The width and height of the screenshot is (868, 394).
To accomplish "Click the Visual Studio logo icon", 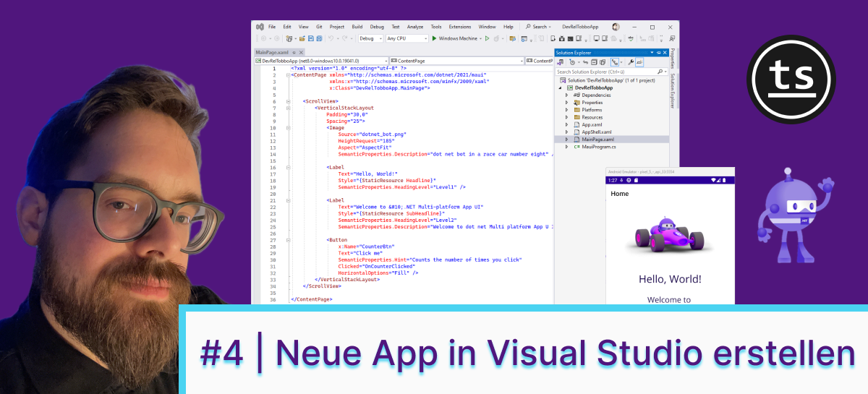I will pyautogui.click(x=260, y=27).
